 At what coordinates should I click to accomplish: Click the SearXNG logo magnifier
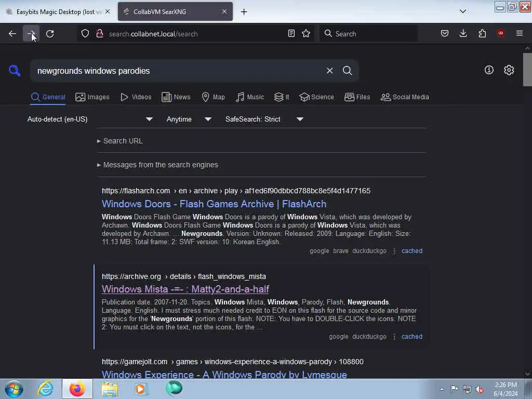coord(15,71)
